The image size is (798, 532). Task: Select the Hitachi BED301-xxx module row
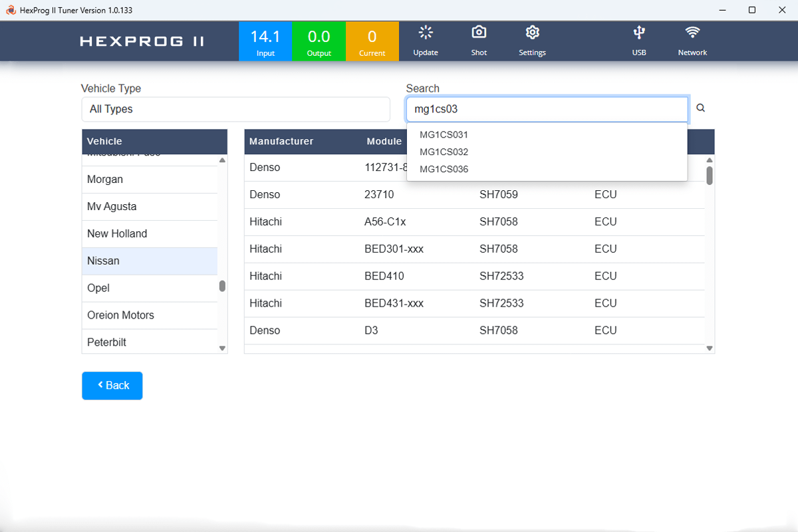(475, 249)
